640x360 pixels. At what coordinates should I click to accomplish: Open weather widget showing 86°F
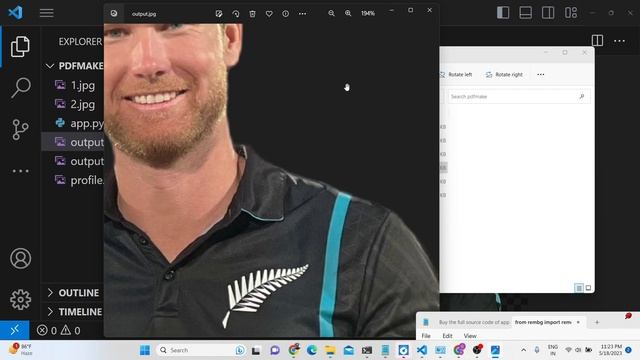point(21,349)
